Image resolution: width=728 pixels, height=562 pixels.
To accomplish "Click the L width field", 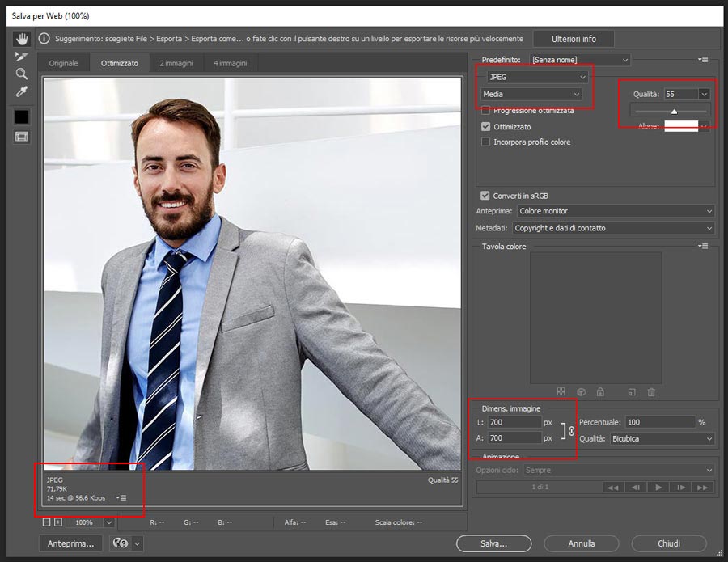I will coord(514,422).
